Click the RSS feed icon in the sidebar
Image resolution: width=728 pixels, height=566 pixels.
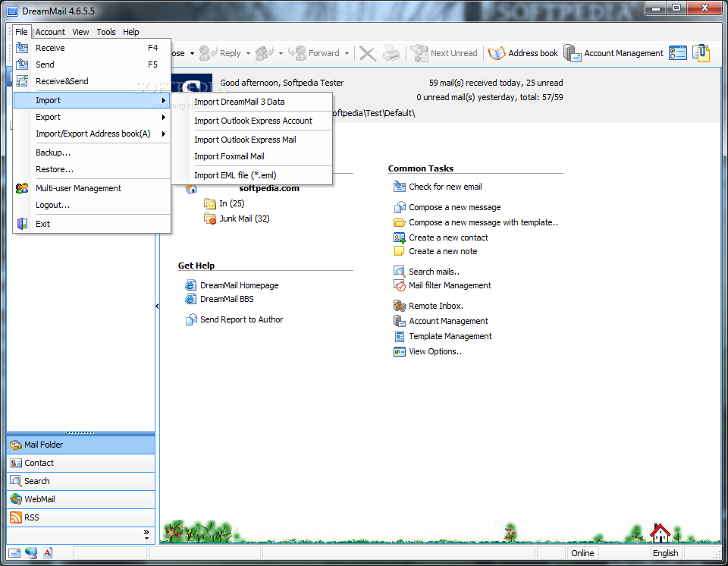(16, 517)
